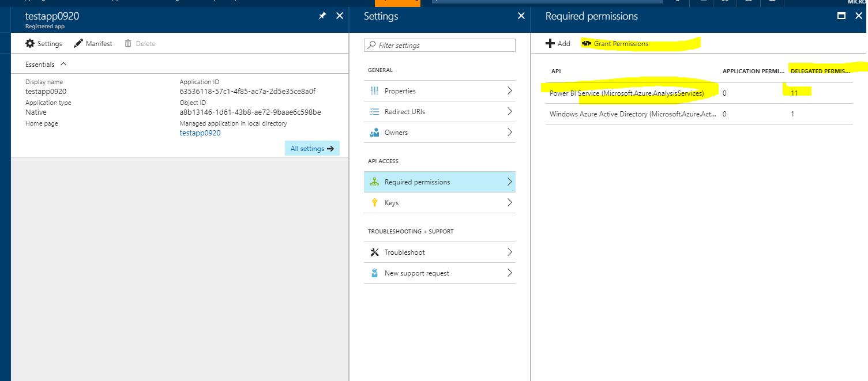This screenshot has height=381, width=868.
Task: Edit the app Manifest
Action: pyautogui.click(x=93, y=43)
